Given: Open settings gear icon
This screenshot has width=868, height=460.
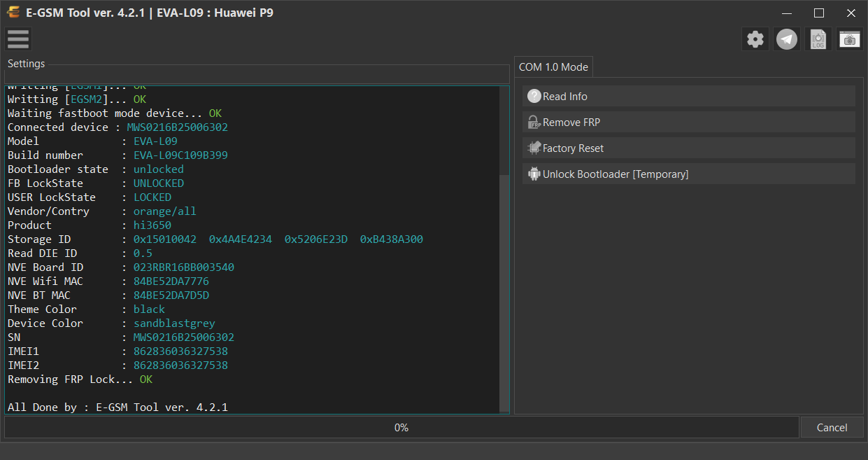Looking at the screenshot, I should coord(755,39).
